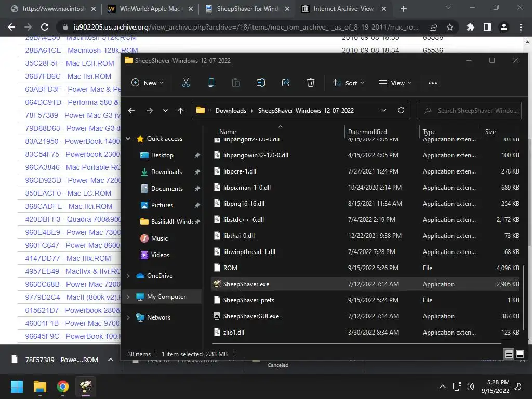
Task: Show hidden system tray icons
Action: pos(443,387)
